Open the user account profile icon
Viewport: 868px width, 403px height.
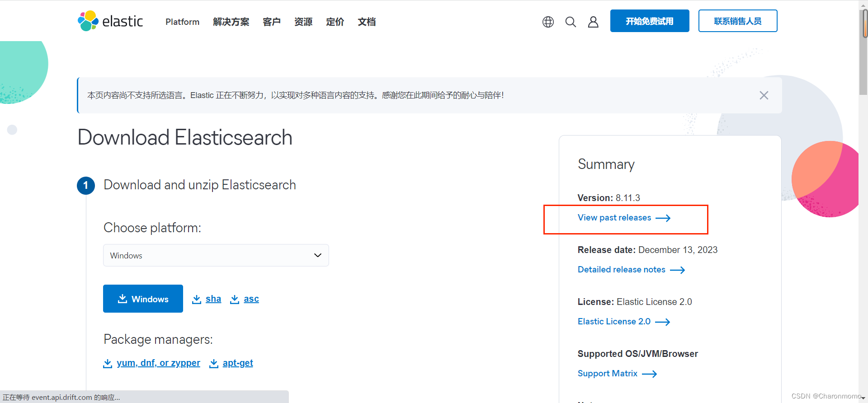click(x=593, y=22)
